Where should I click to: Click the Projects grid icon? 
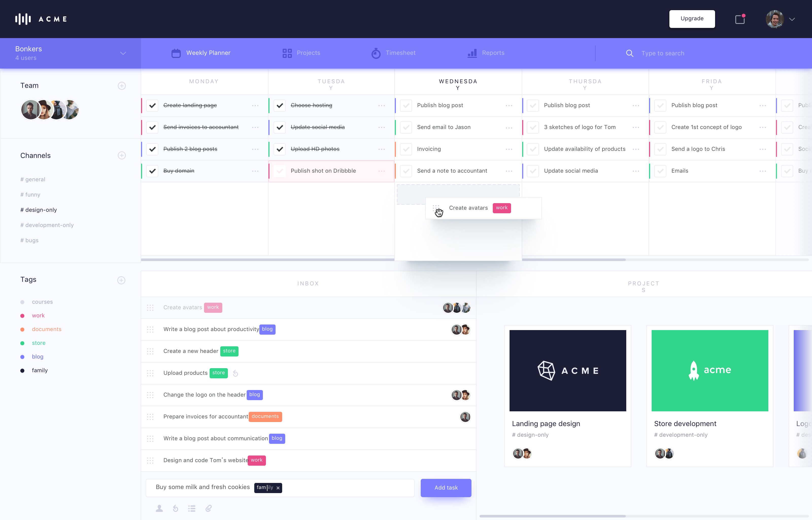(287, 53)
